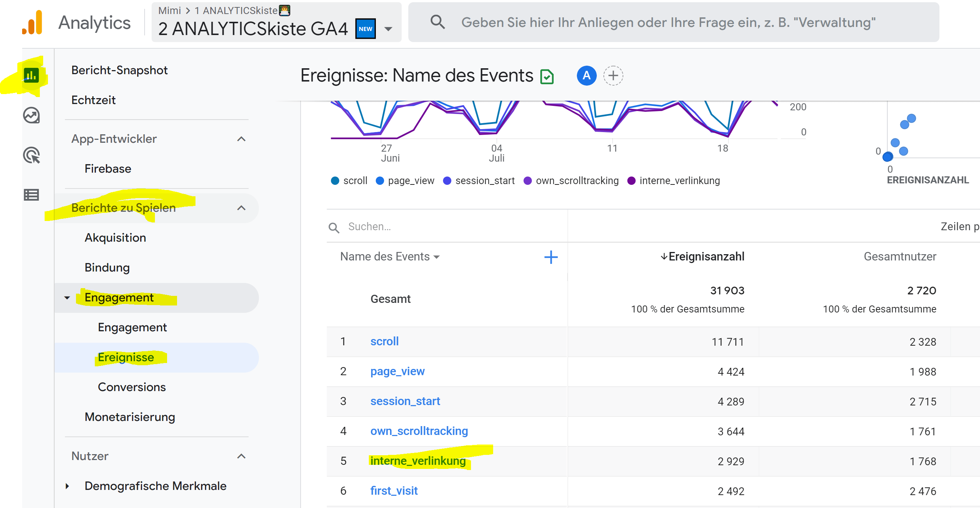
Task: Open the interne_verlinkung event link
Action: [x=418, y=461]
